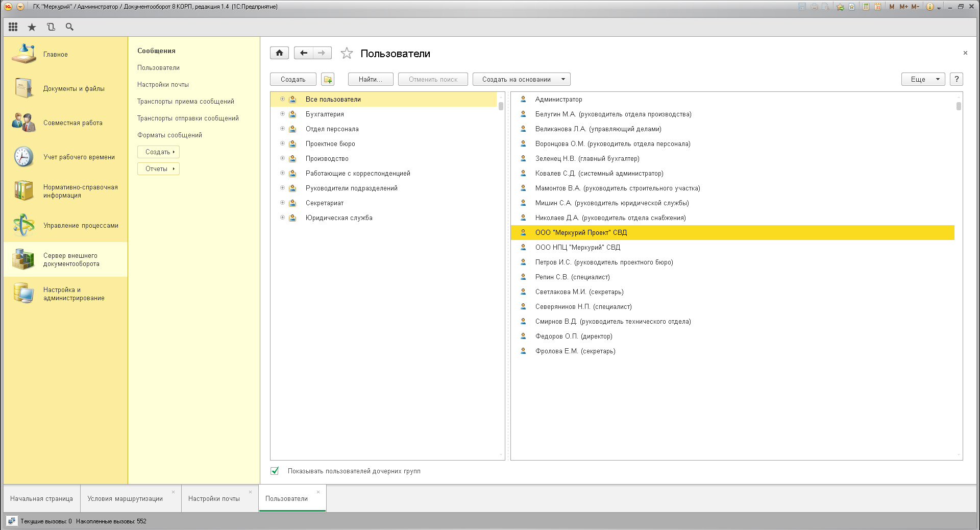The width and height of the screenshot is (980, 530).
Task: Open the sections grid menu icon
Action: coord(13,27)
